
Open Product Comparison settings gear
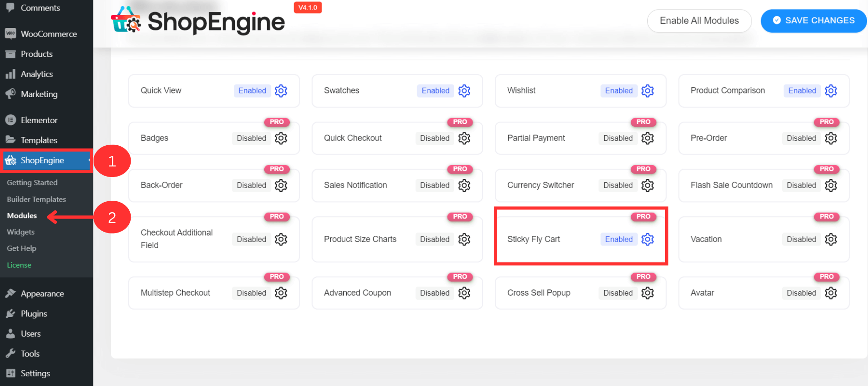(831, 91)
